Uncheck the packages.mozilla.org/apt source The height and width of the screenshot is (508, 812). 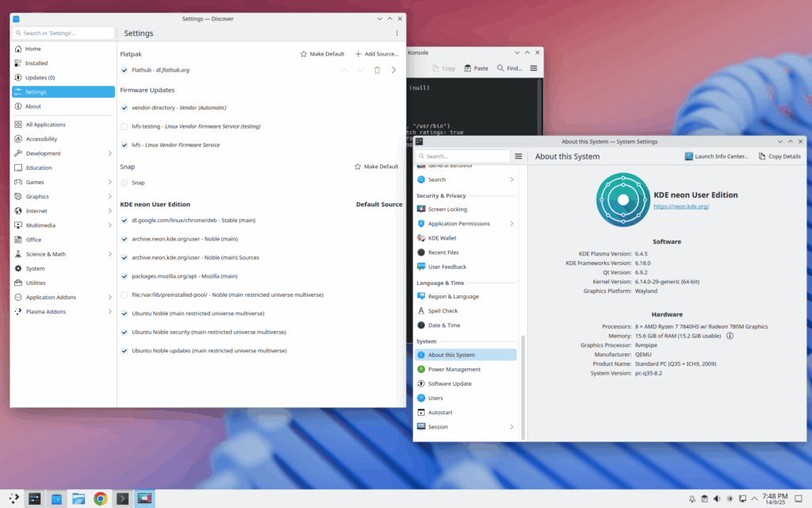coord(124,276)
